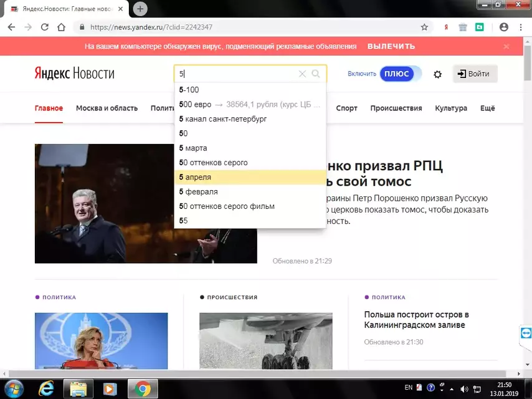Click the Яндекс Новости logo
The width and height of the screenshot is (532, 399).
(x=74, y=74)
